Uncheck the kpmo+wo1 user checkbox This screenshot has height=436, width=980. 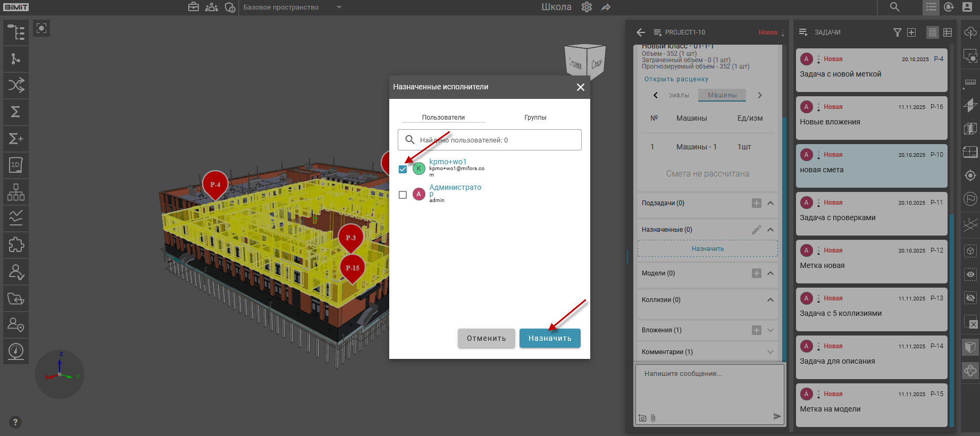403,169
